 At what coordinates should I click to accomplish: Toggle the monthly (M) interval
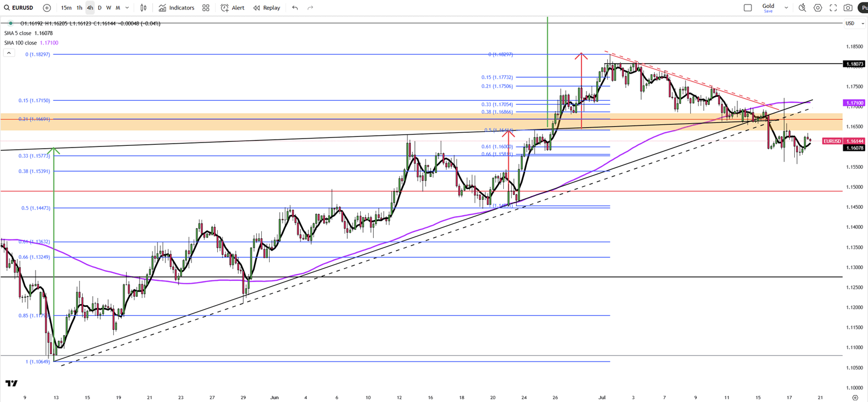118,8
